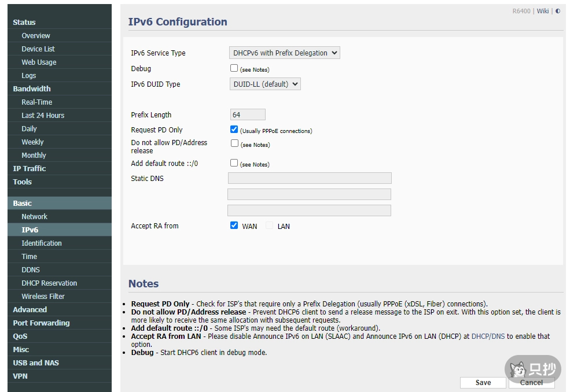The width and height of the screenshot is (570, 392).
Task: Open the Wiki link
Action: click(x=542, y=10)
